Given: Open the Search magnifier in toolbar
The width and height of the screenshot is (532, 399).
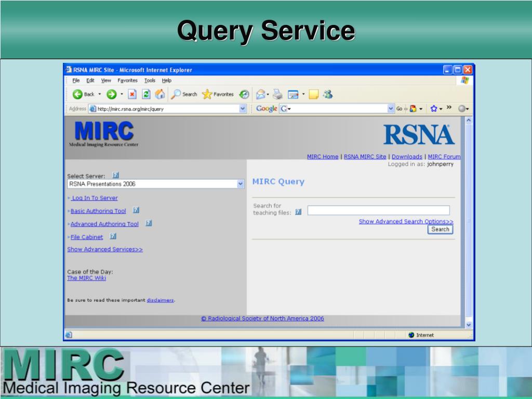Looking at the screenshot, I should 176,94.
